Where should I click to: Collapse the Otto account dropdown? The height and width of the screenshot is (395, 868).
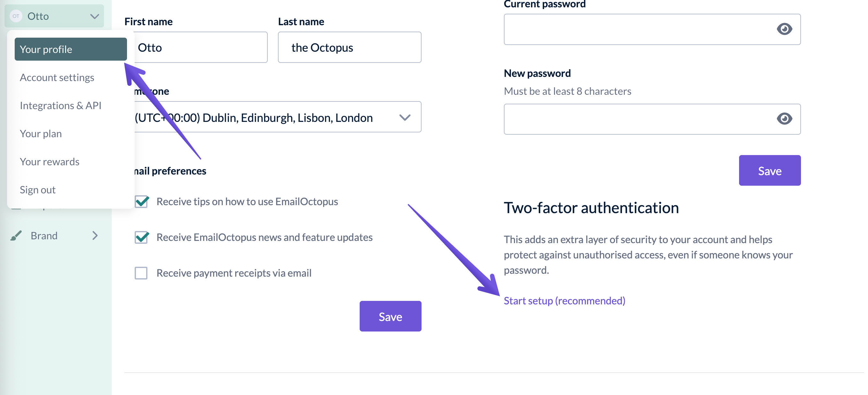[94, 16]
